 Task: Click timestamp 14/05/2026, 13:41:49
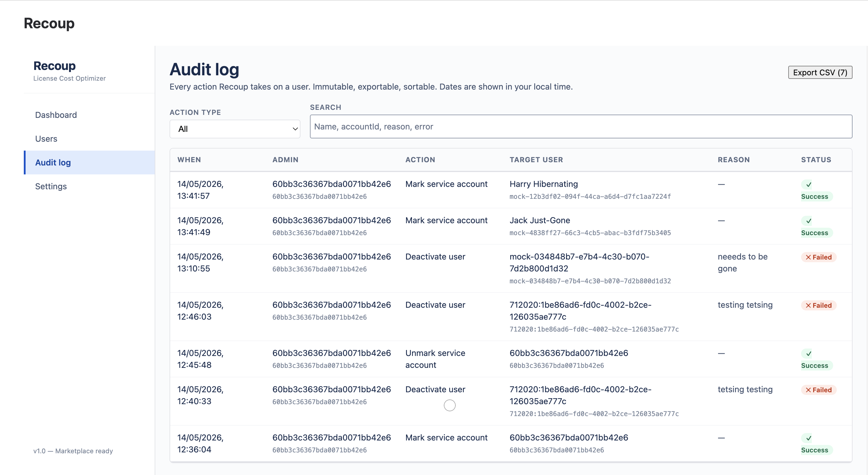click(x=200, y=226)
